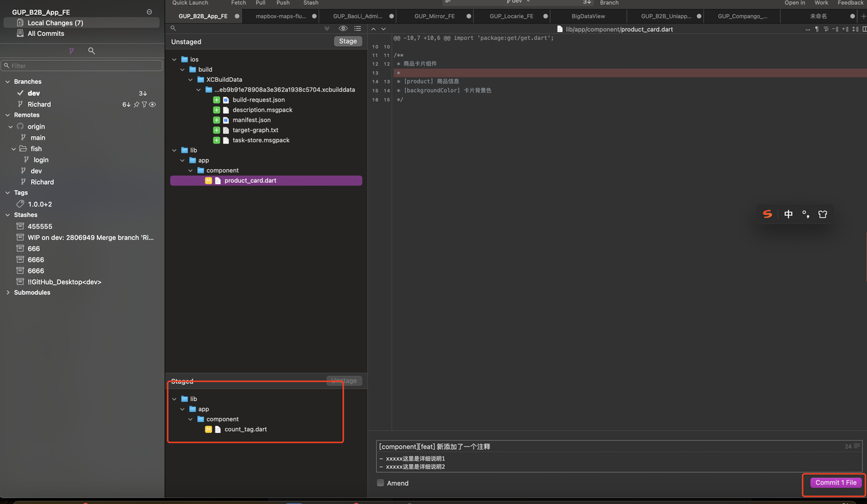Click the double-chevron expand-all icon
The image size is (867, 504).
(x=327, y=28)
